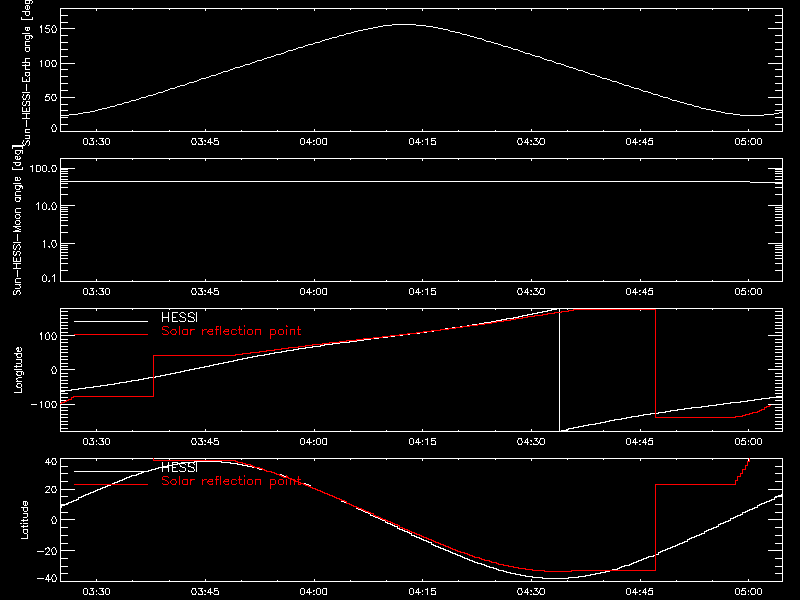Click '04:30' under the Latitude plot
Image resolution: width=800 pixels, height=600 pixels.
coord(531,592)
